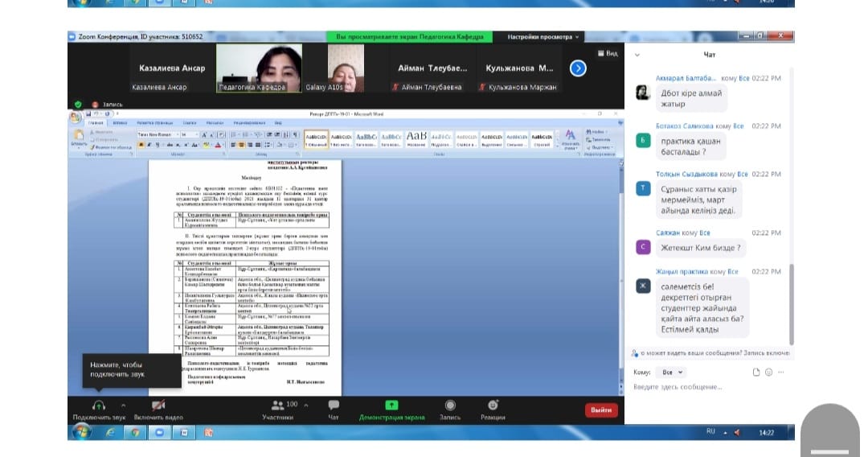
Task: Click the green Share Screen icon
Action: tap(391, 406)
